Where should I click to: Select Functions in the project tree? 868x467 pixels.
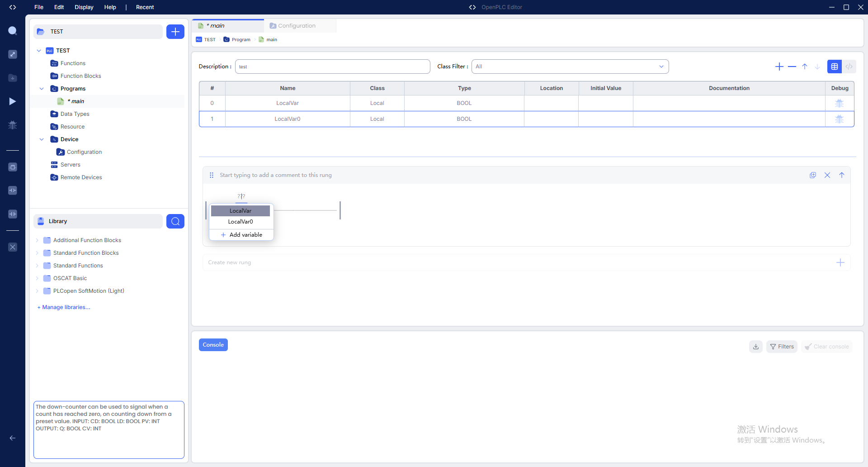coord(73,63)
